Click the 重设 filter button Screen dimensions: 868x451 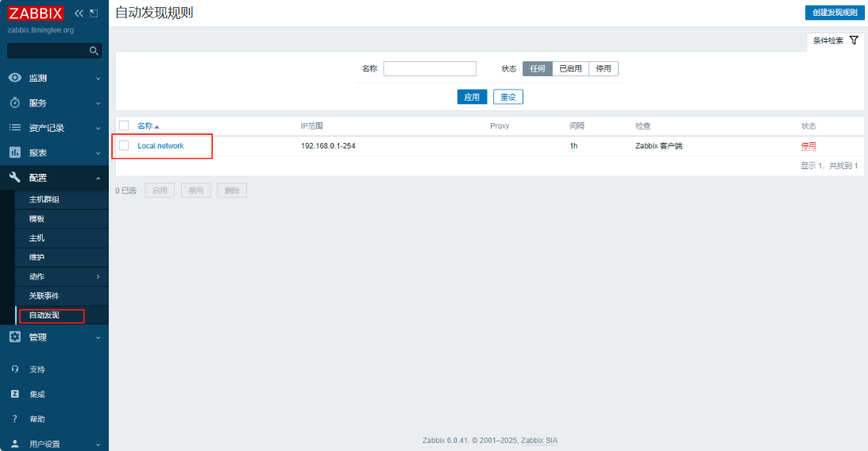click(x=507, y=97)
